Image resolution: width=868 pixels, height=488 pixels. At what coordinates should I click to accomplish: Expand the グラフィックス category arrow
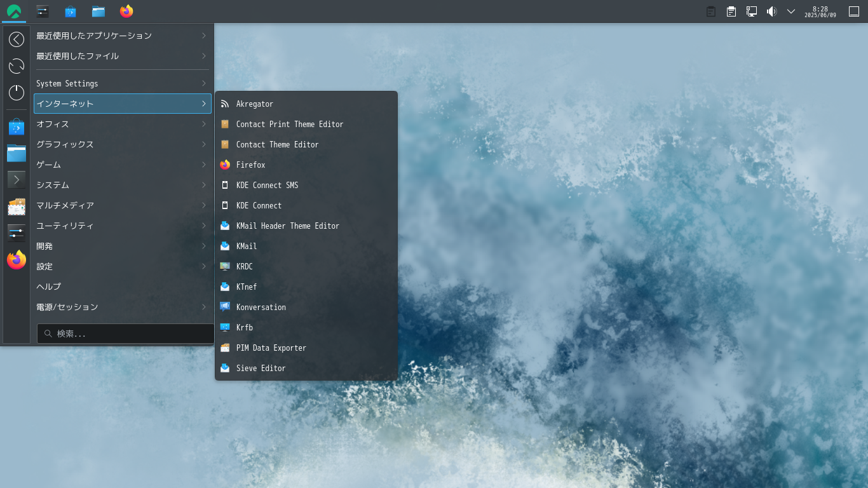click(204, 144)
